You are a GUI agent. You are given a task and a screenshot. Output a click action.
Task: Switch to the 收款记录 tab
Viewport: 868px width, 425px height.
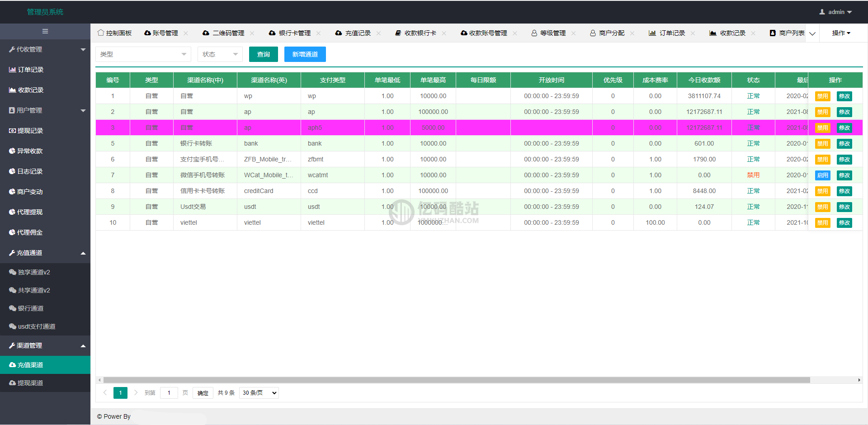tap(727, 33)
